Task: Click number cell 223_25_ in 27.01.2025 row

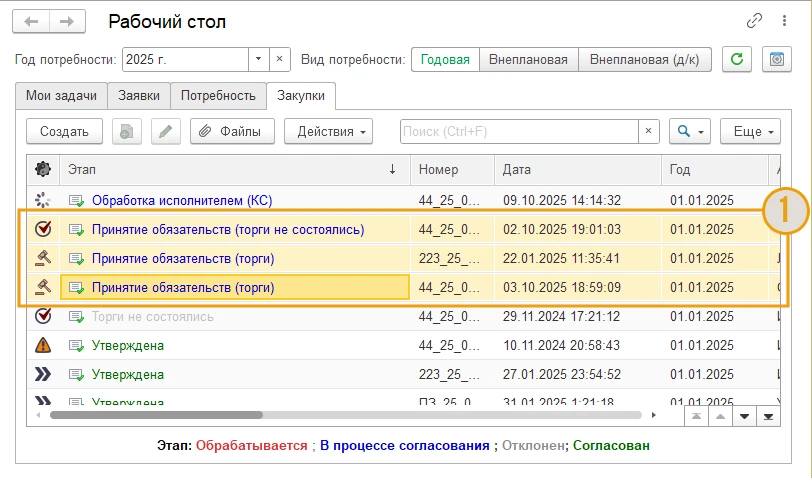Action: 453,374
